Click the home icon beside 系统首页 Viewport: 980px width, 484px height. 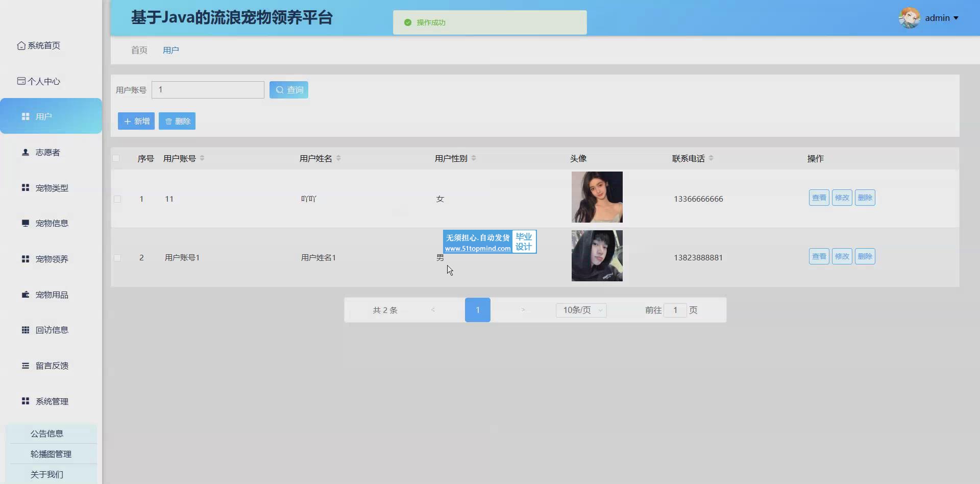[21, 45]
